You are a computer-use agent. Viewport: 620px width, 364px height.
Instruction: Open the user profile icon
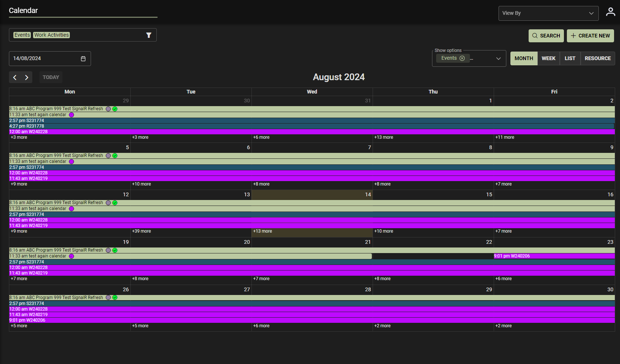610,12
